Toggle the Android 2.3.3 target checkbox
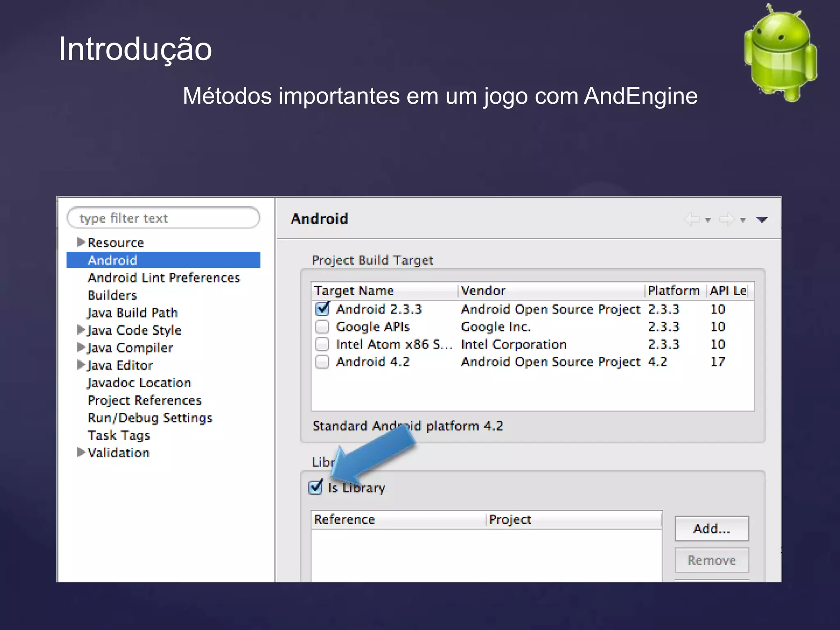Viewport: 840px width, 630px height. click(322, 308)
